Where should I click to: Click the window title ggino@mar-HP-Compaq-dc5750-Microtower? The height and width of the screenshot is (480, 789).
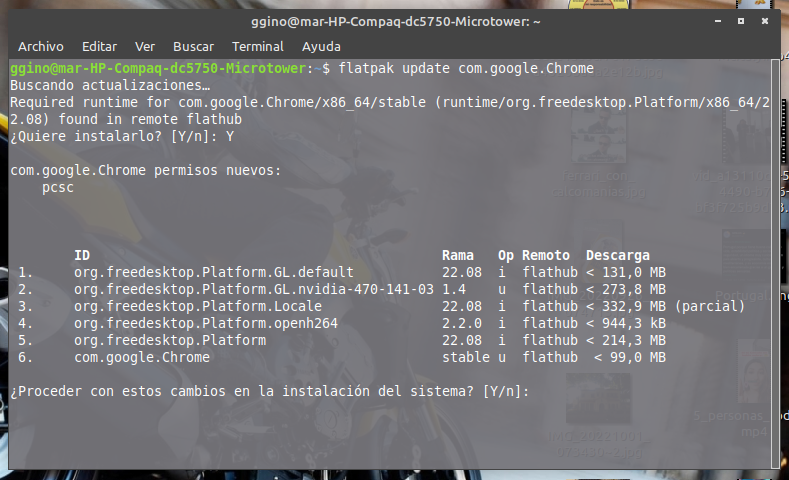(396, 22)
